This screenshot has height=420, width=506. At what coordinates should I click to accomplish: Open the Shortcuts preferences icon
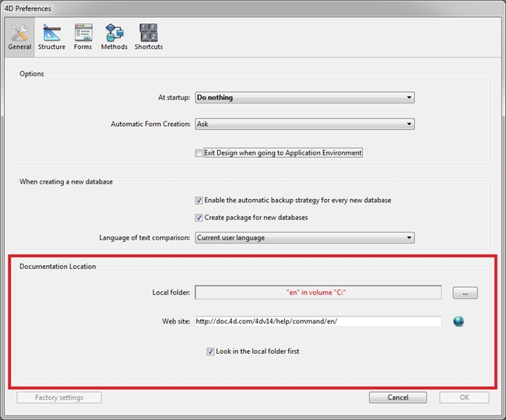click(148, 33)
